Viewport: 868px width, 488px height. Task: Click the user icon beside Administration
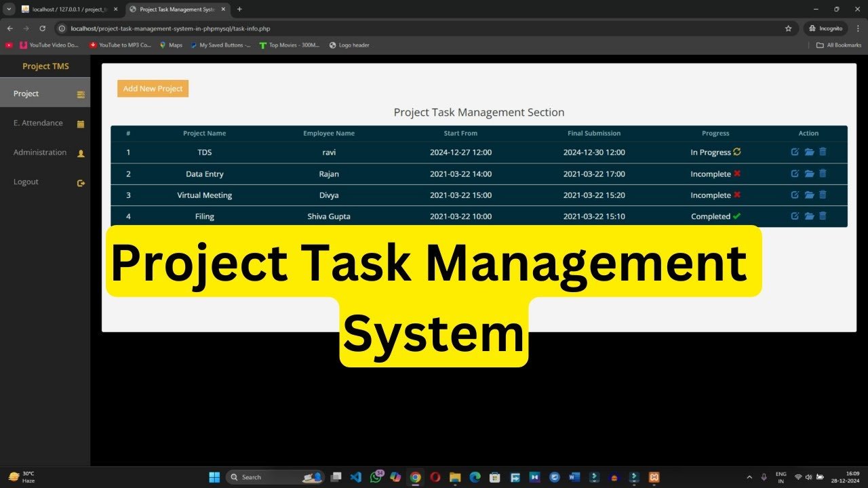click(x=81, y=152)
